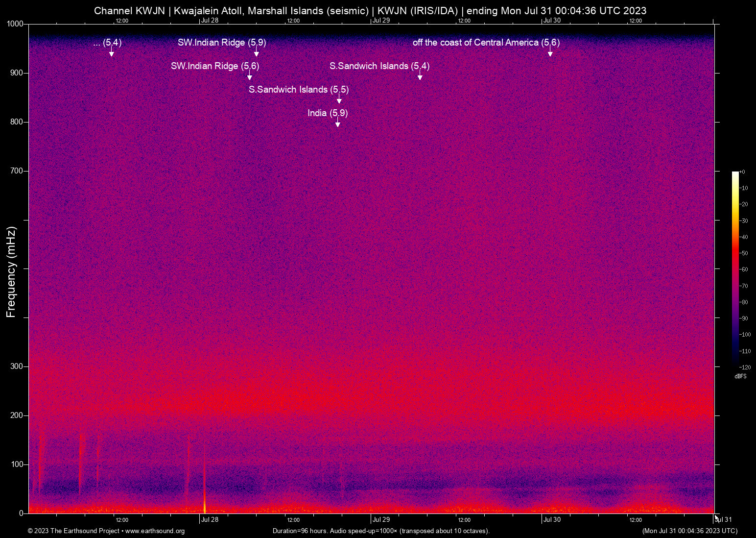Click the color scale bar at -50 dBFS
756x538 pixels.
click(735, 253)
